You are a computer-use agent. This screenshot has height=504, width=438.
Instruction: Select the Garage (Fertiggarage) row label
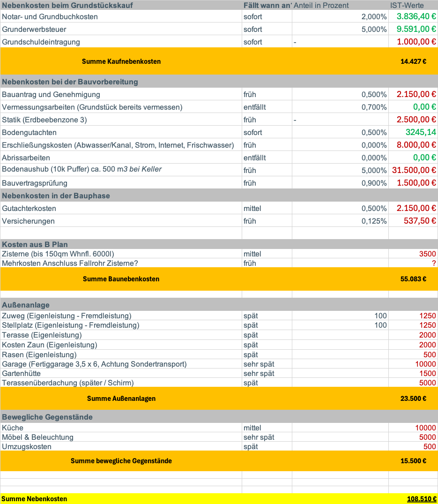click(x=94, y=364)
